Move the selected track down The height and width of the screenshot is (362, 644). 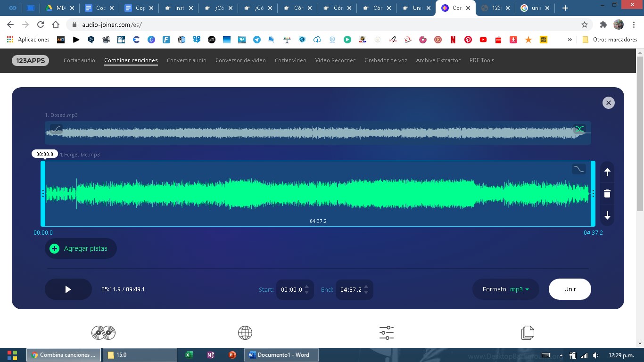coord(607,215)
